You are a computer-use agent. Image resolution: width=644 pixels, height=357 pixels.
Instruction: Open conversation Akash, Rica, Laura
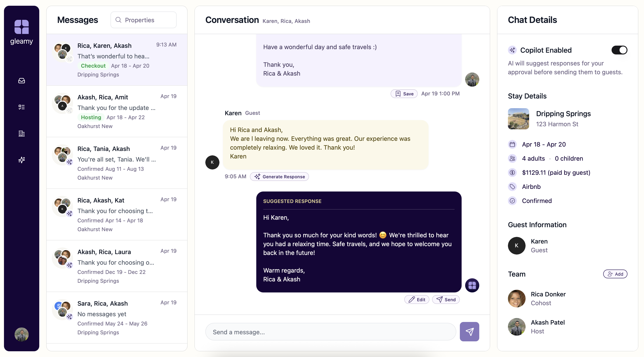117,266
